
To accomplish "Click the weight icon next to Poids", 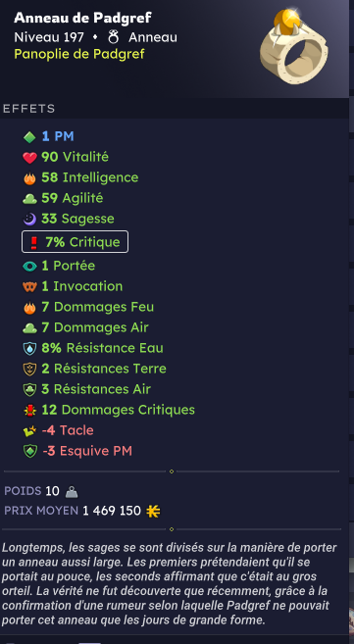I will pos(72,491).
